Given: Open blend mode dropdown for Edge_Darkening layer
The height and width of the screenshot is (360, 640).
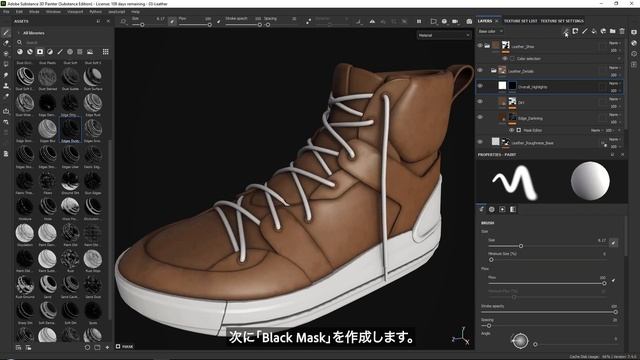Looking at the screenshot, I should 614,115.
